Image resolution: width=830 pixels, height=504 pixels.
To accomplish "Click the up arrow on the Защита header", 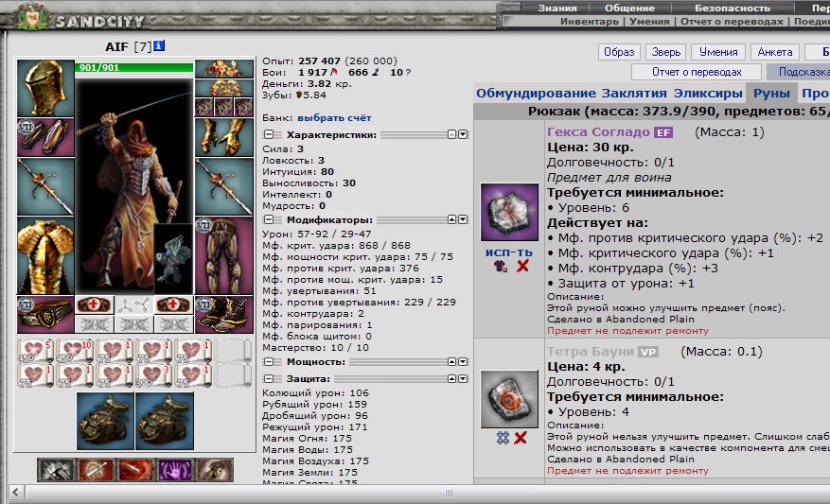I will tap(452, 378).
